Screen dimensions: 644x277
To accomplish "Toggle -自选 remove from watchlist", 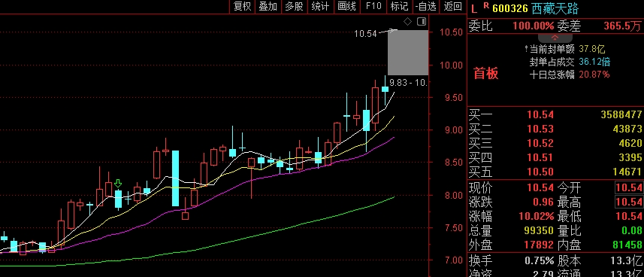I will 426,6.
